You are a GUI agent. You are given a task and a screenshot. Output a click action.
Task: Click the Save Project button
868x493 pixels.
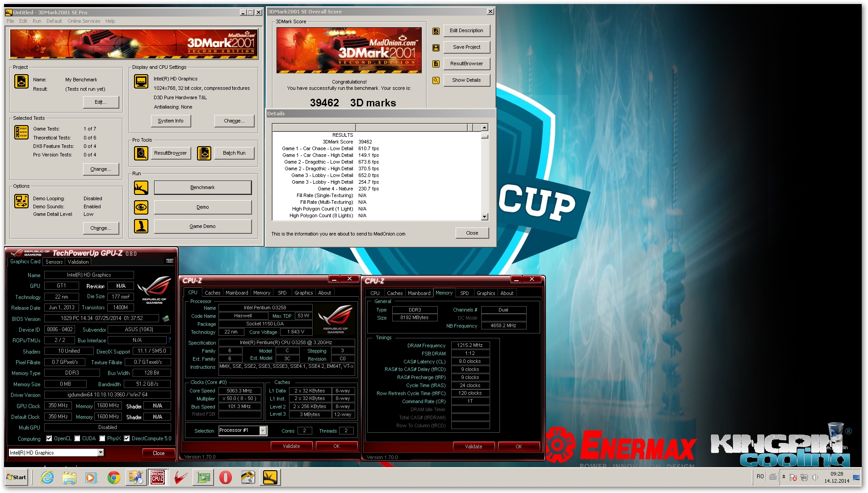pos(467,47)
